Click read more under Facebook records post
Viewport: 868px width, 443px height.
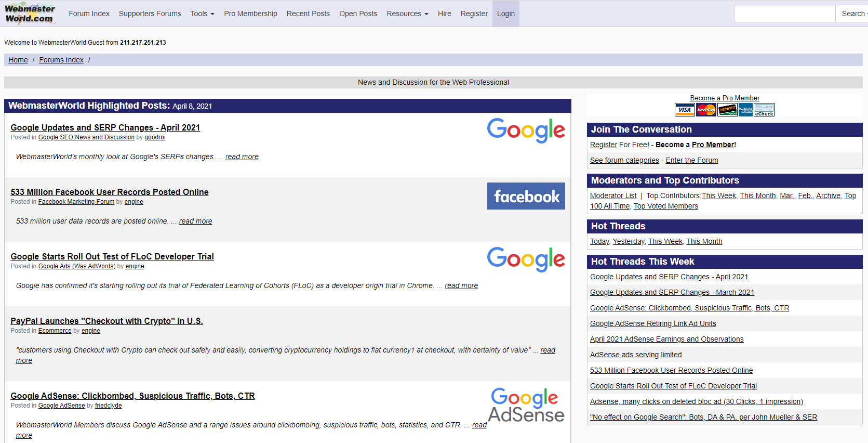(195, 221)
